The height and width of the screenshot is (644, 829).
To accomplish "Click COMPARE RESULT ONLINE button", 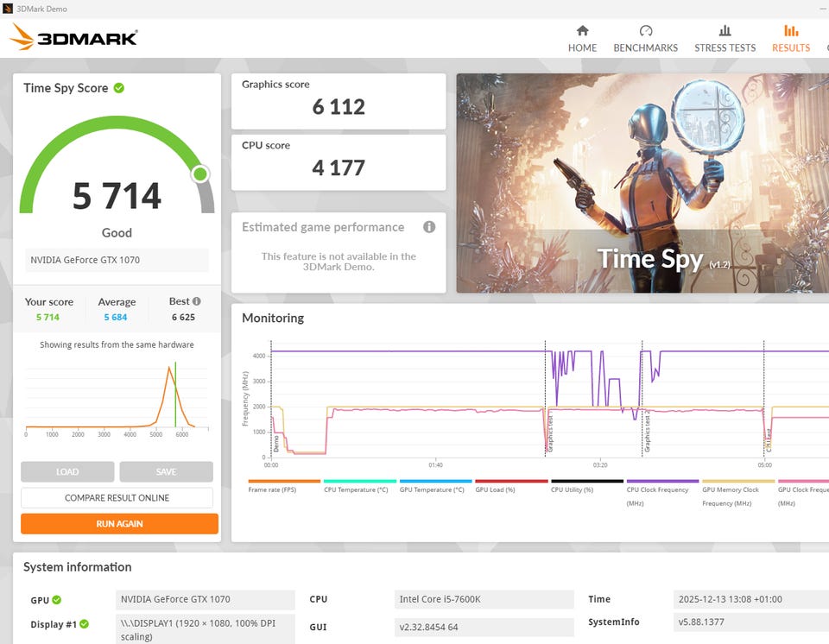I will [117, 498].
